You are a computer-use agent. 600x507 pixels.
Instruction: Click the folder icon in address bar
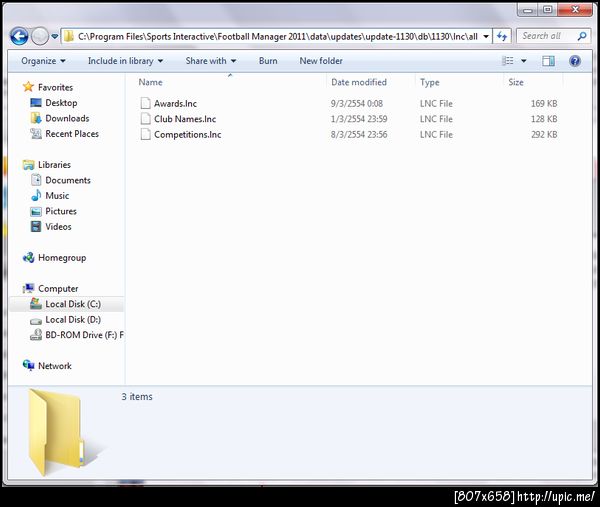pyautogui.click(x=69, y=36)
